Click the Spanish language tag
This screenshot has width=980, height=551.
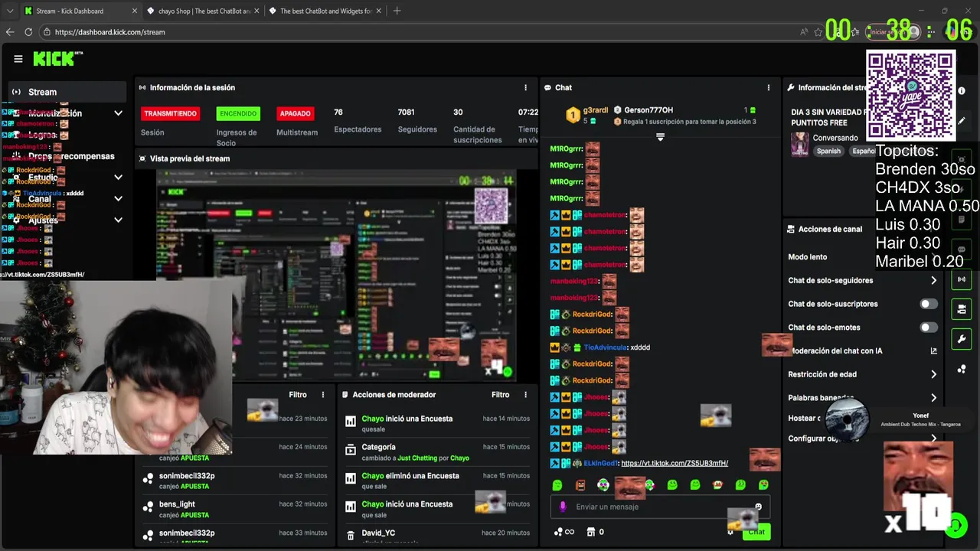tap(828, 152)
